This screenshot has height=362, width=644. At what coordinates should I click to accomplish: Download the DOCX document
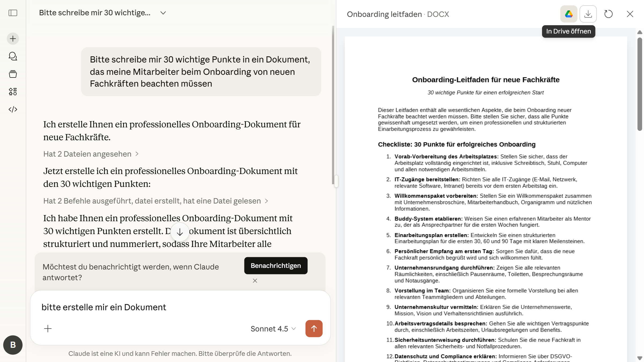[588, 14]
